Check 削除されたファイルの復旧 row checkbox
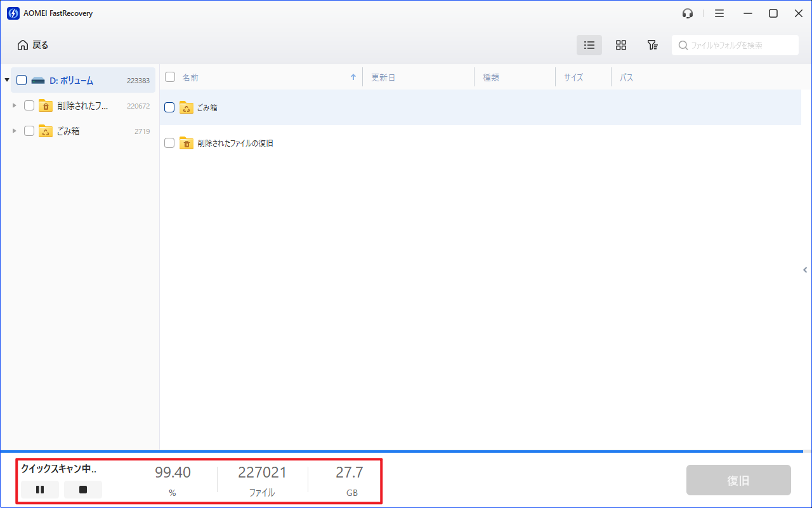This screenshot has height=508, width=812. (x=169, y=143)
